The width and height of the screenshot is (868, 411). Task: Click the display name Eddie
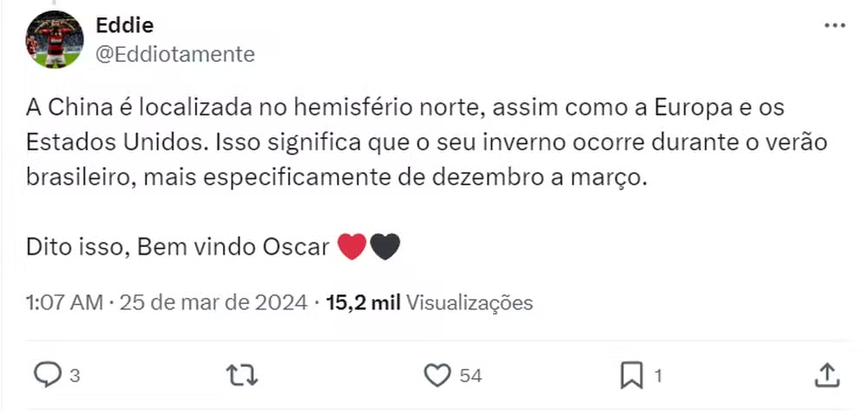pyautogui.click(x=125, y=24)
